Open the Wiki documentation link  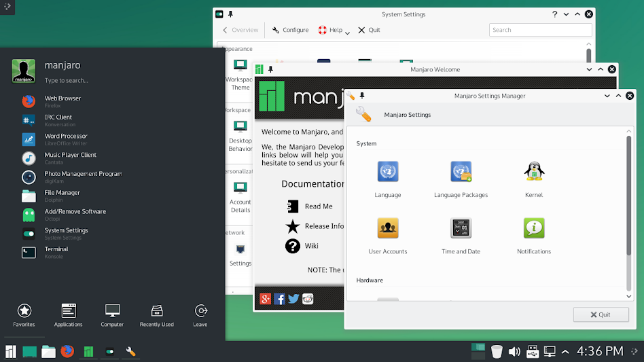click(x=302, y=246)
